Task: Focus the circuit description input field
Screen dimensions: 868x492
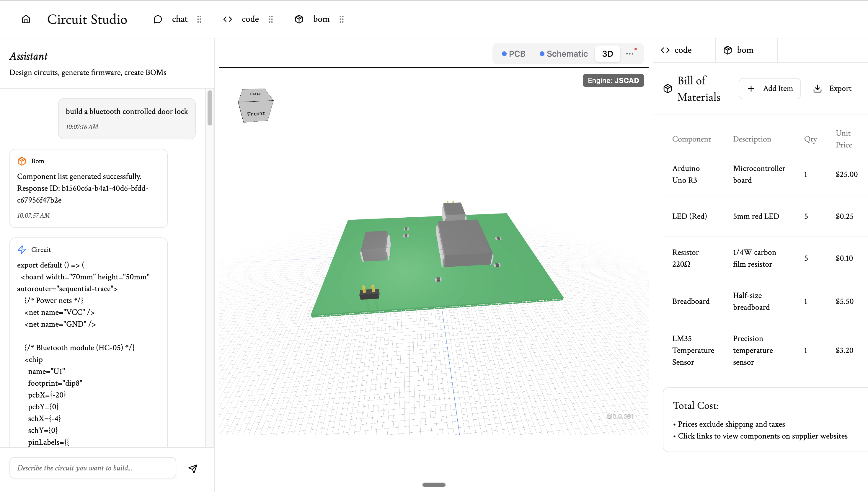Action: click(93, 468)
